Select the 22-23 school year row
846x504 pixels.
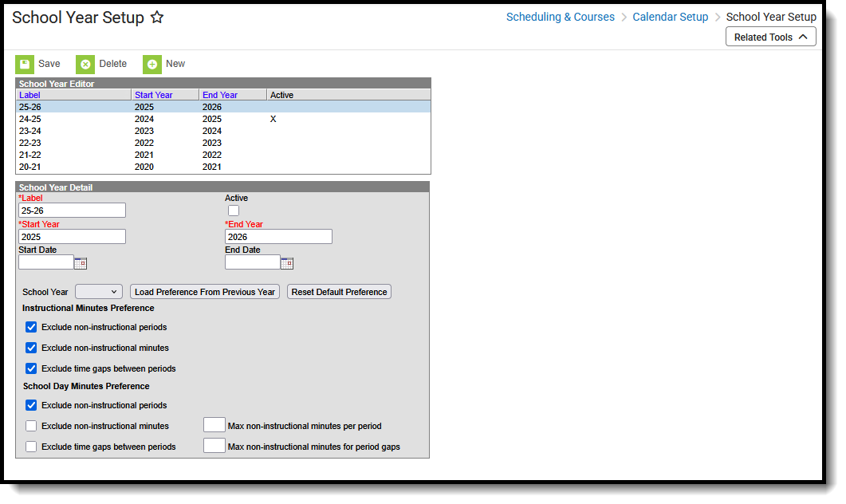point(223,143)
